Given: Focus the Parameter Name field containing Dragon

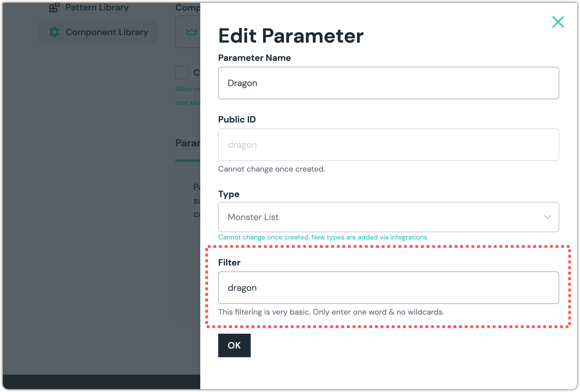Looking at the screenshot, I should (388, 83).
